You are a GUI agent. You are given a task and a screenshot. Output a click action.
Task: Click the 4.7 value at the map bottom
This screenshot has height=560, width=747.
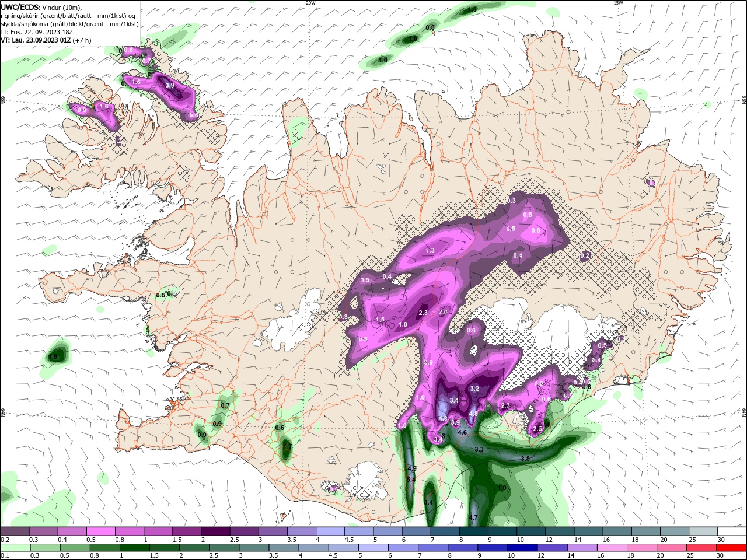click(473, 517)
